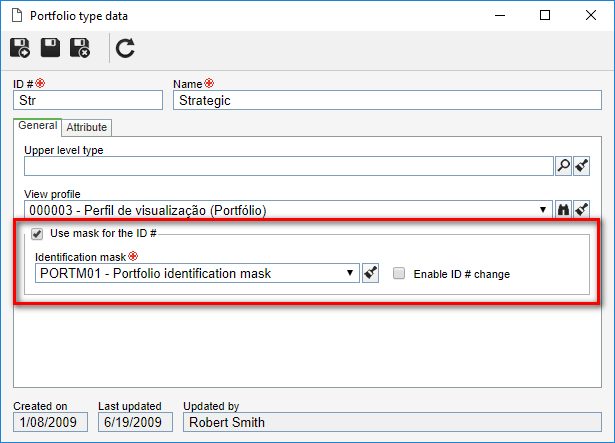Click the Save and exit toolbar icon
Screen dimensions: 615x443
(80, 48)
